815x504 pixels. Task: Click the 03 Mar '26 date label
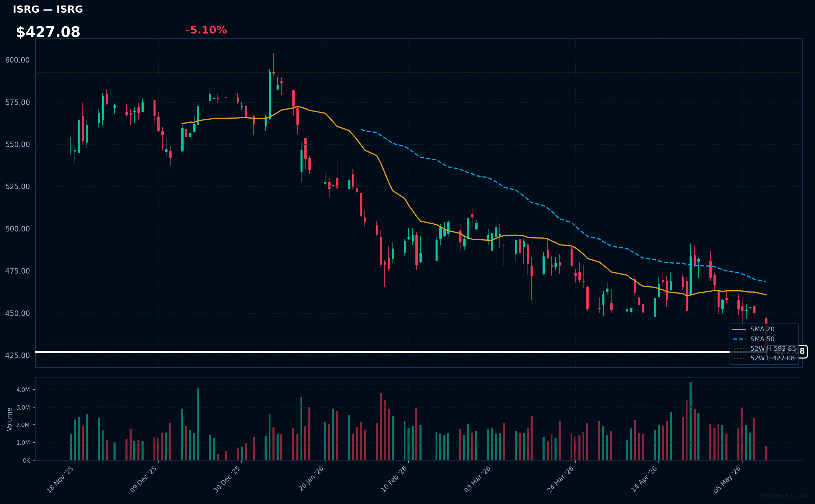[x=478, y=479]
